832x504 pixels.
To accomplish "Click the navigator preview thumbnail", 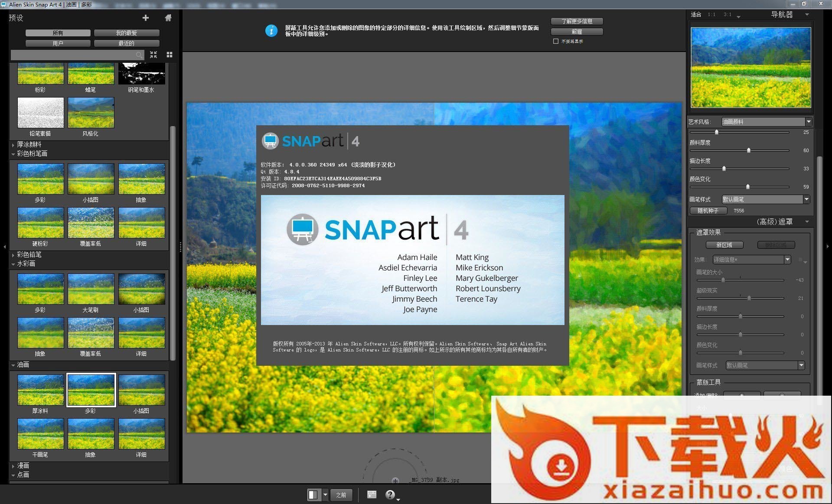I will [750, 68].
